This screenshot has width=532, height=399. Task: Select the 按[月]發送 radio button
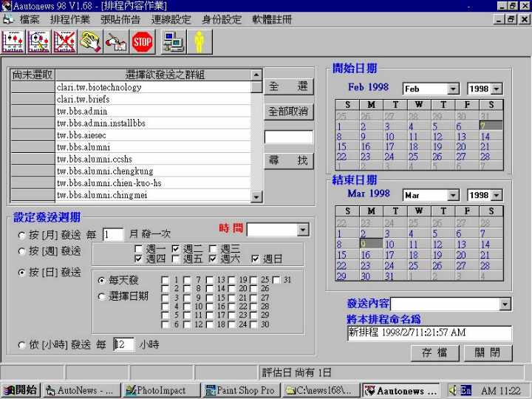coord(21,235)
